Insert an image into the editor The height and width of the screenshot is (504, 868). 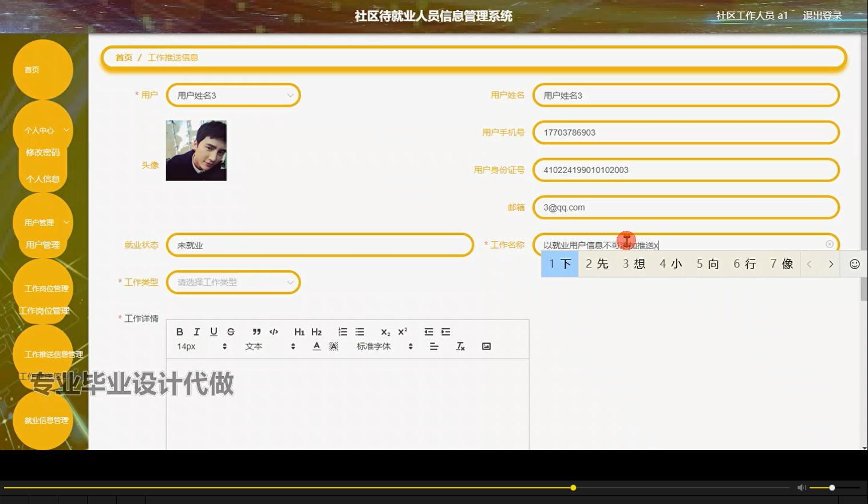click(x=486, y=346)
